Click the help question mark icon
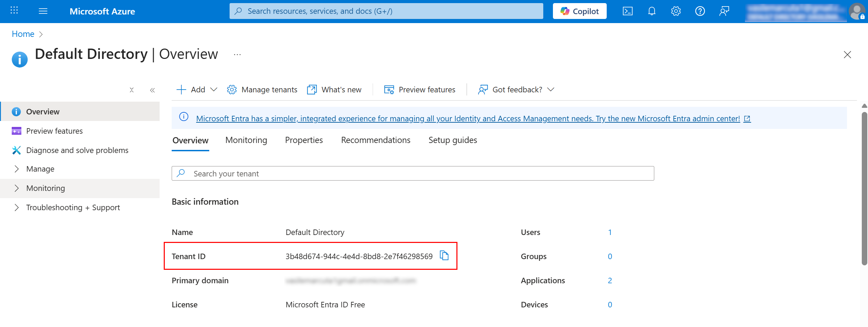This screenshot has height=327, width=868. pos(700,11)
